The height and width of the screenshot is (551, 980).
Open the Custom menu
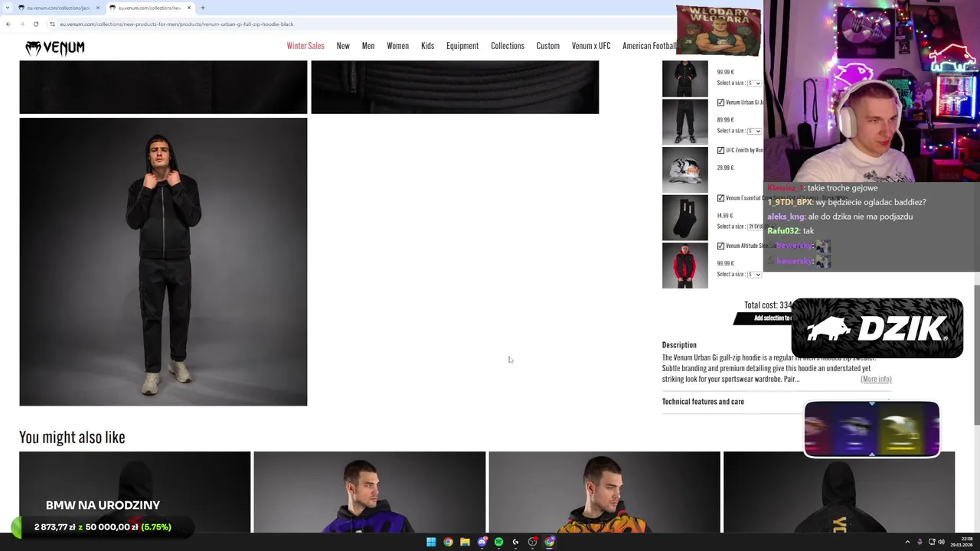click(548, 46)
